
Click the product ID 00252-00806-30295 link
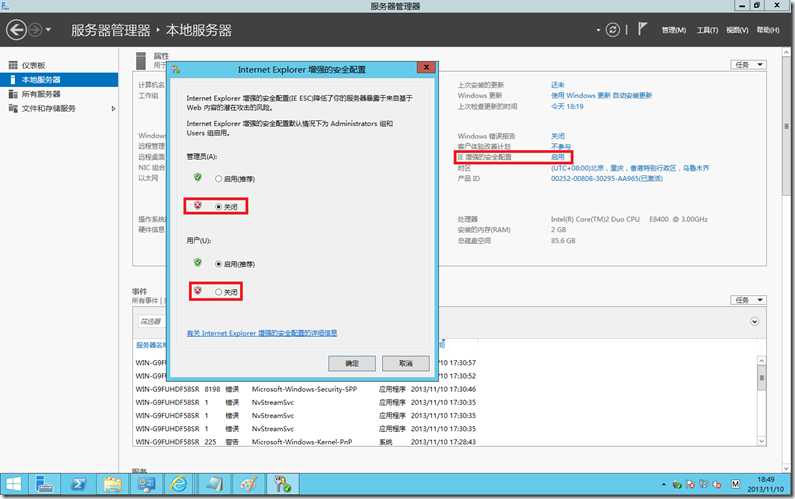607,179
